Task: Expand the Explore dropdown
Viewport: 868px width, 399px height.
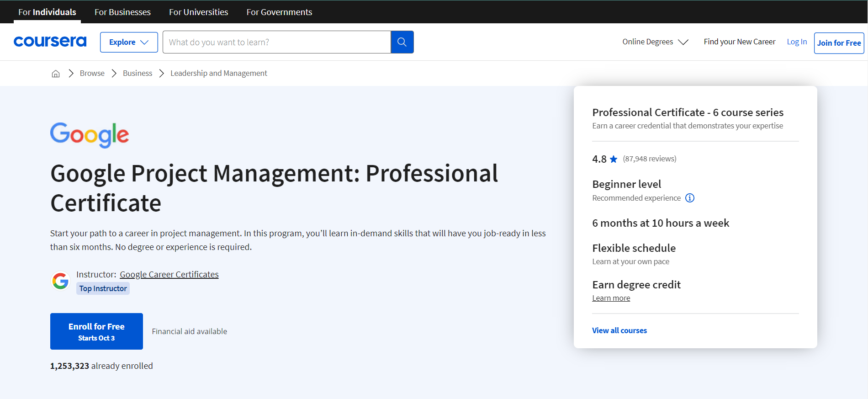Action: click(x=129, y=42)
